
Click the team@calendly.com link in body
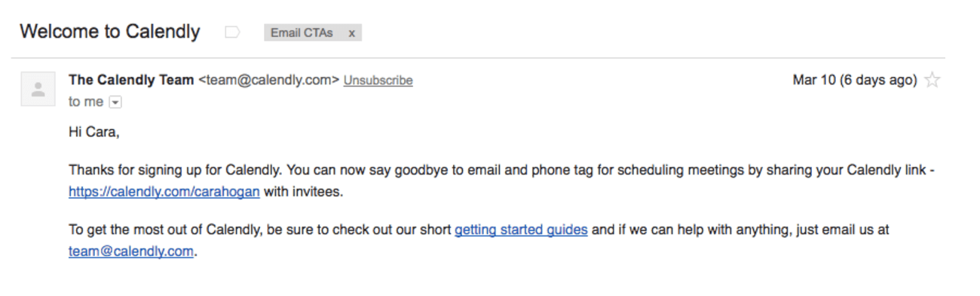tap(131, 251)
